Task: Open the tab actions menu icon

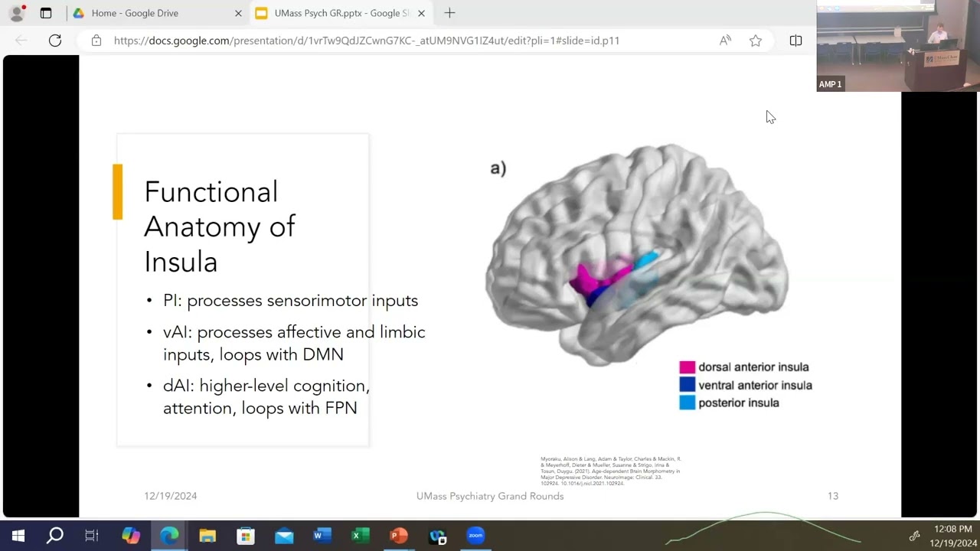Action: click(46, 13)
